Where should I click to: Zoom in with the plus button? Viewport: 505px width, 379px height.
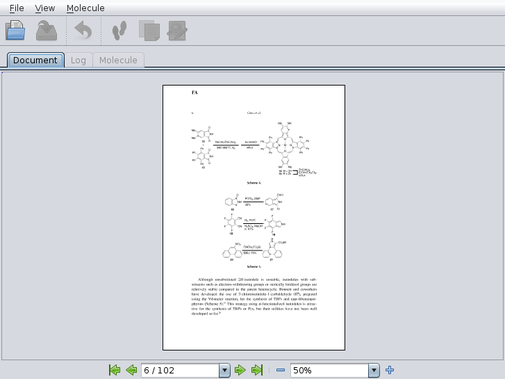(x=389, y=370)
